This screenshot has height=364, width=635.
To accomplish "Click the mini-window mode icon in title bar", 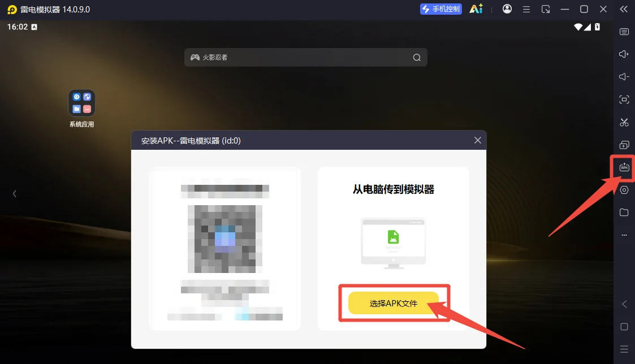I will (546, 9).
